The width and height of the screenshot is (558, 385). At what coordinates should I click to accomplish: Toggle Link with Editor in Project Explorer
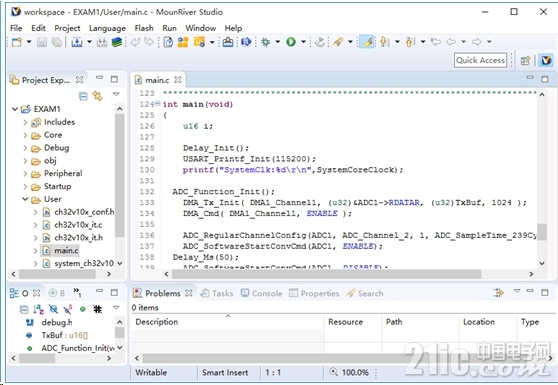98,96
